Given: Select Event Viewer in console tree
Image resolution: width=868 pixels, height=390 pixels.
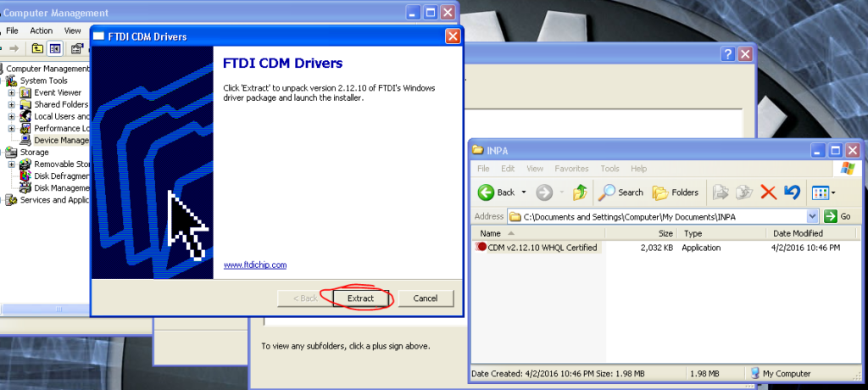Looking at the screenshot, I should coord(58,92).
